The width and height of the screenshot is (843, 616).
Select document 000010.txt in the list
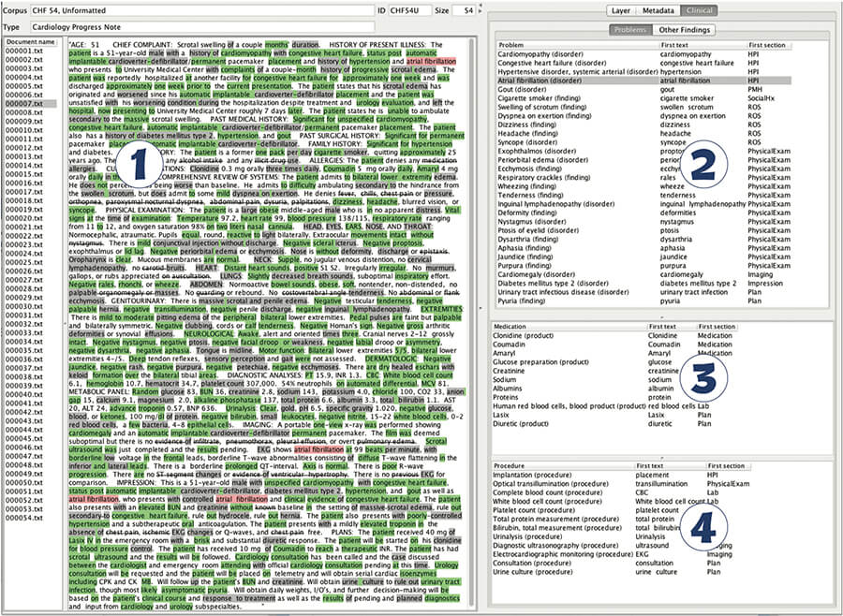(31, 130)
